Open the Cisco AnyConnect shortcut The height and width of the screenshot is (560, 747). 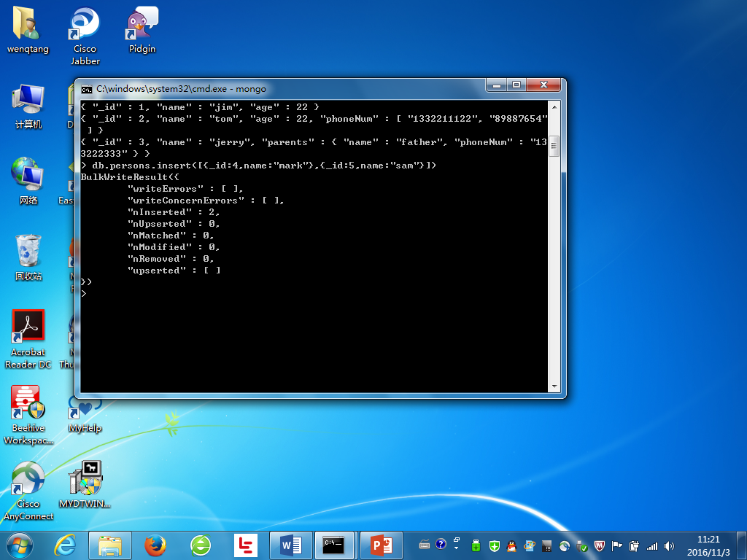pos(28,491)
